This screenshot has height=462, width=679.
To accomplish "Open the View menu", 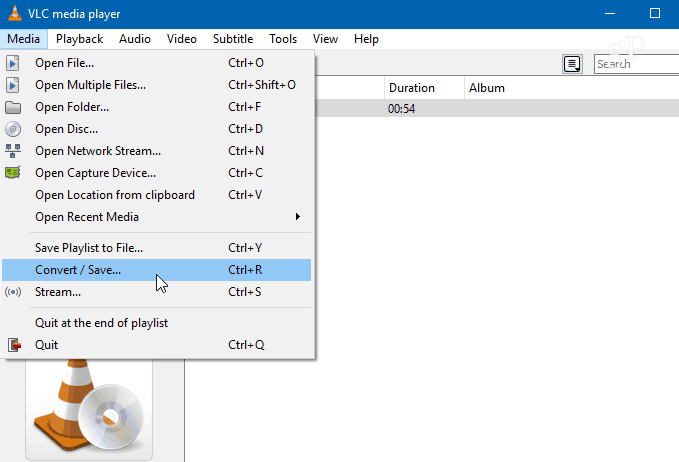I will pyautogui.click(x=325, y=39).
